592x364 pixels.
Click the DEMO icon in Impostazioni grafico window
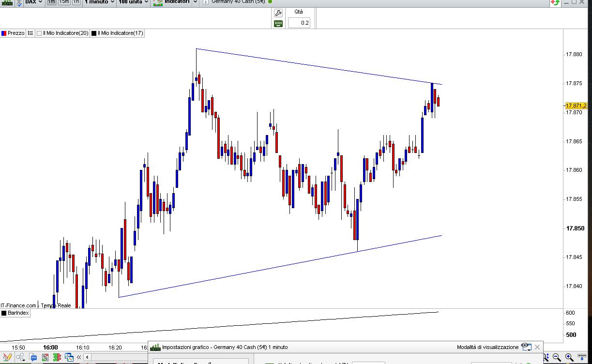(155, 347)
